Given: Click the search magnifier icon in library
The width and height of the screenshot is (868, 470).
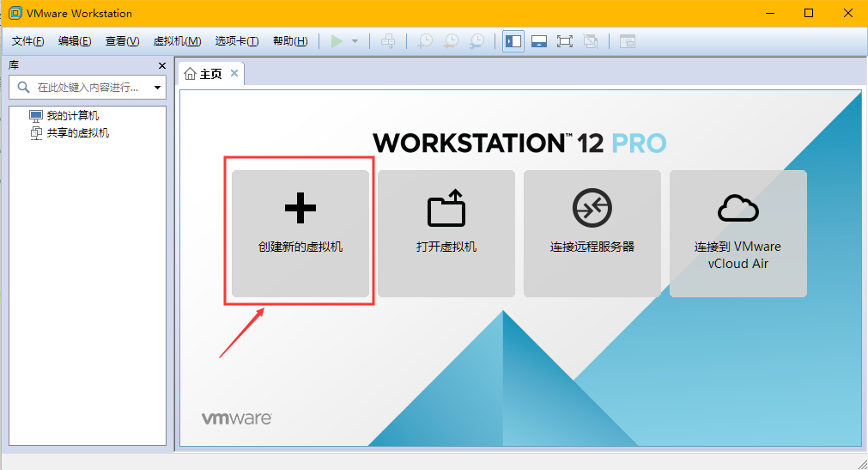Looking at the screenshot, I should tap(23, 87).
